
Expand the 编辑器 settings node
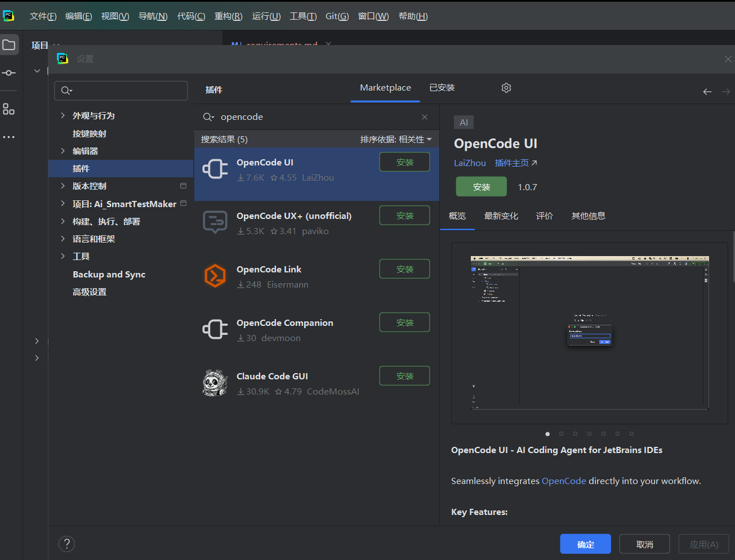tap(63, 151)
